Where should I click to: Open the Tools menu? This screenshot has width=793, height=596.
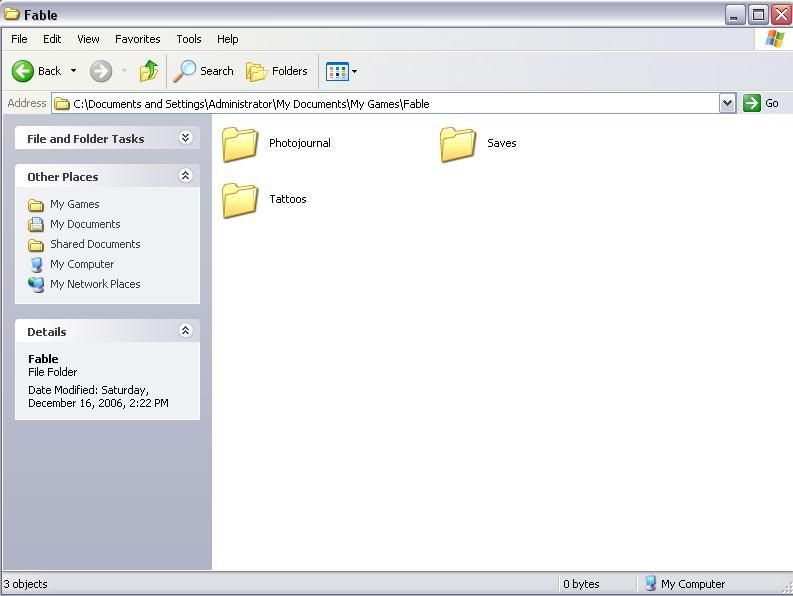coord(189,39)
